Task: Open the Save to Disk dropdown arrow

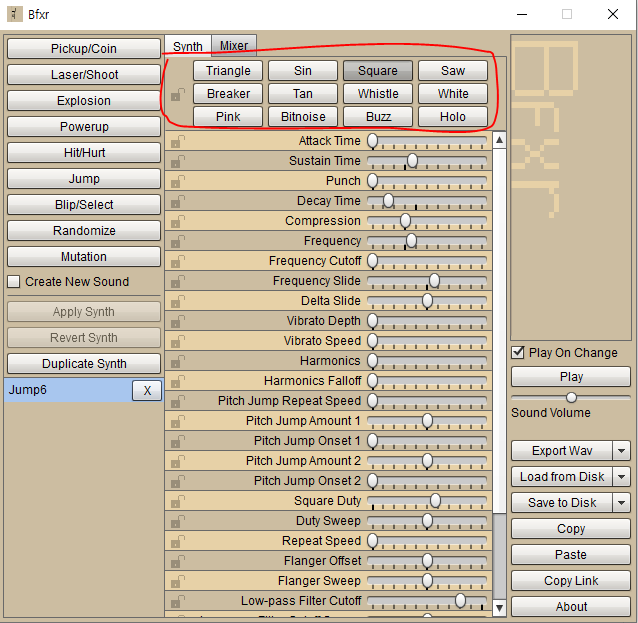Action: (x=621, y=503)
